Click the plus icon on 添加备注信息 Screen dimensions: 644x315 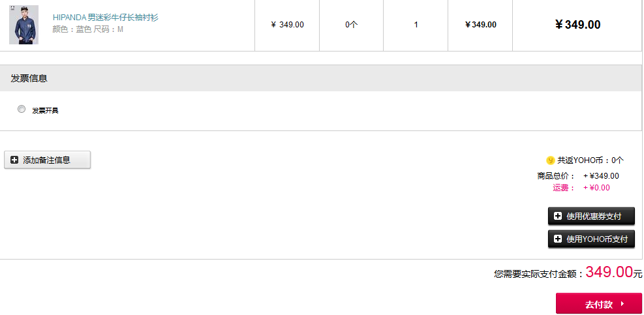point(14,160)
